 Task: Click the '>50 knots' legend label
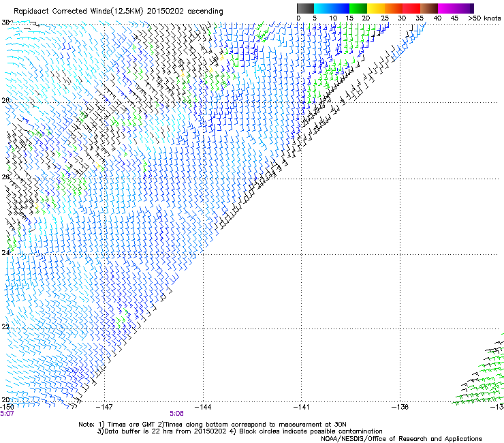pyautogui.click(x=484, y=18)
